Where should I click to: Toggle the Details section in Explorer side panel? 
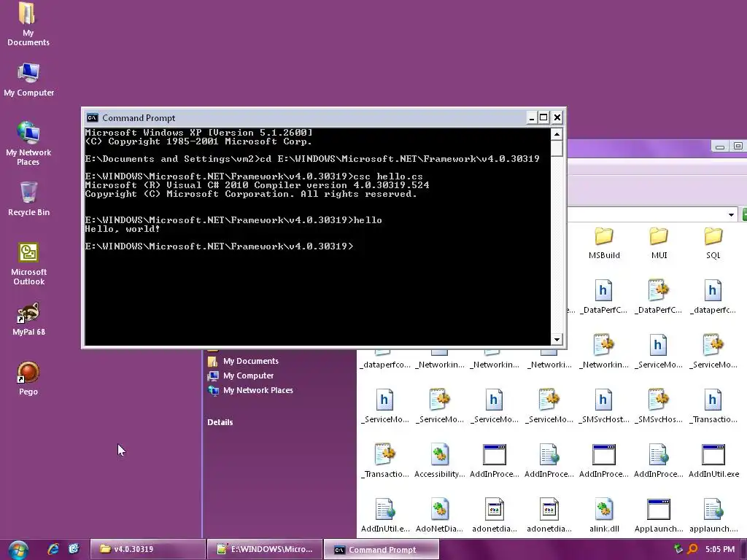220,422
